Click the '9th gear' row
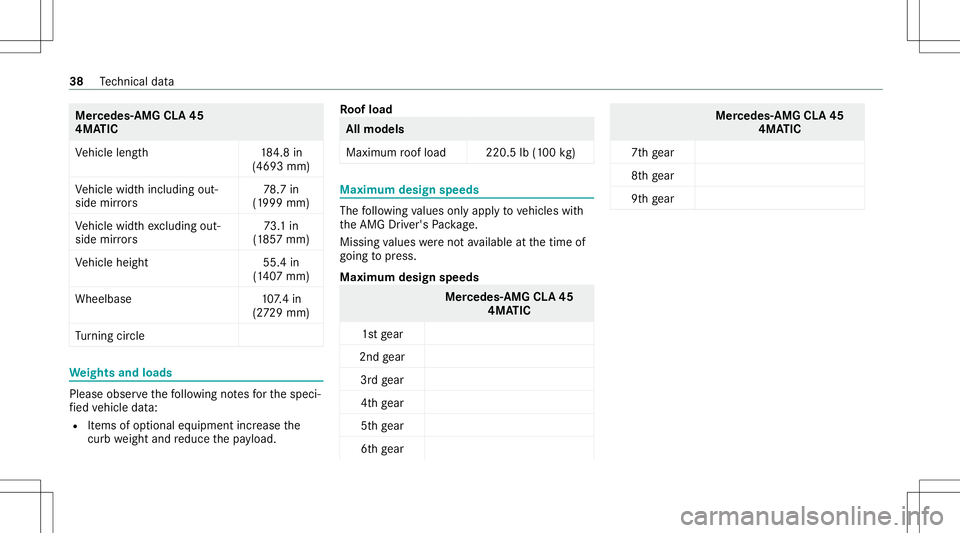This screenshot has width=960, height=533. (737, 199)
